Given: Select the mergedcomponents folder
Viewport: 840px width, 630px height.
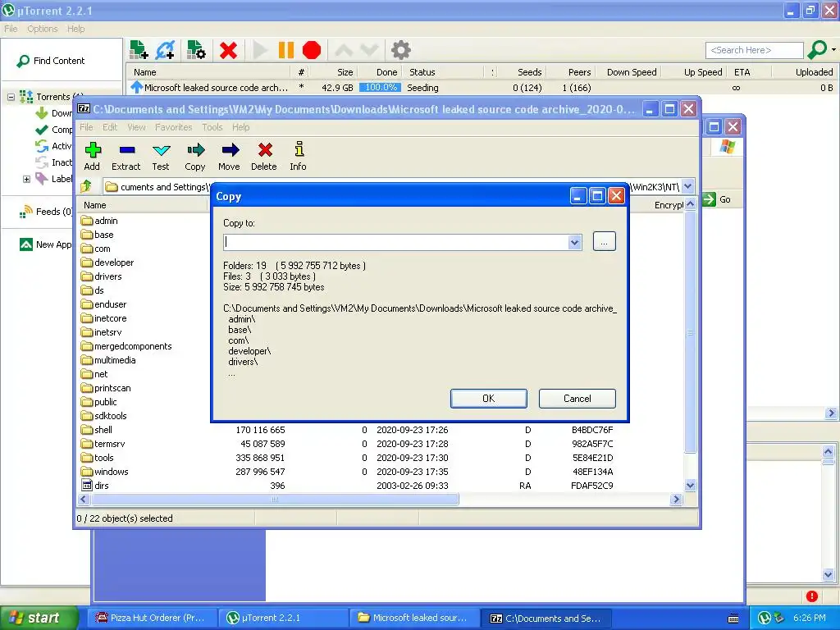Looking at the screenshot, I should (x=126, y=346).
